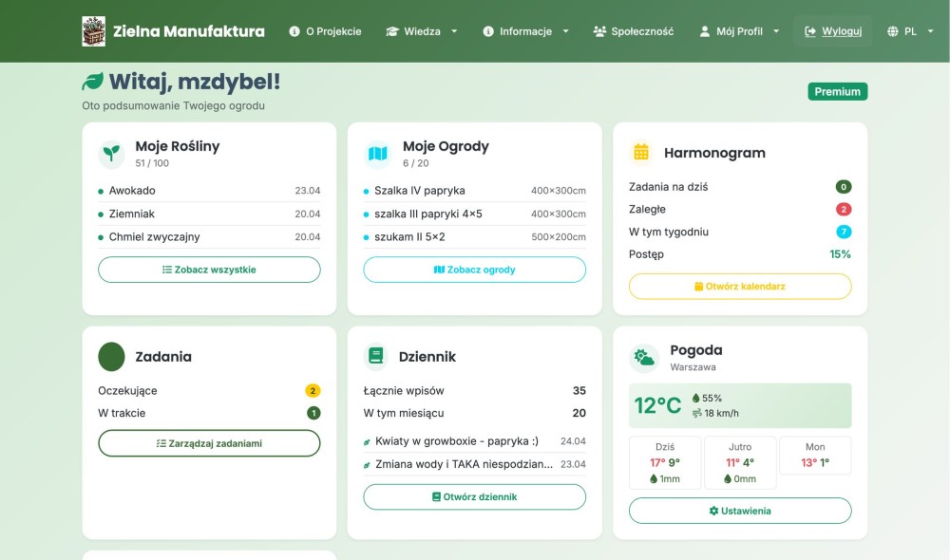Click the Warszawa location label
The image size is (950, 560).
[x=693, y=367]
